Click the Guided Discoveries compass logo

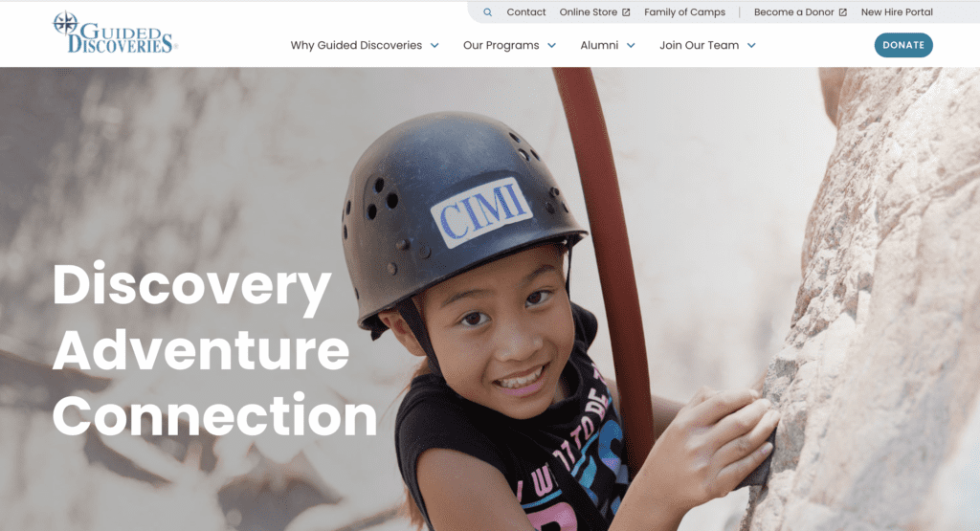115,33
